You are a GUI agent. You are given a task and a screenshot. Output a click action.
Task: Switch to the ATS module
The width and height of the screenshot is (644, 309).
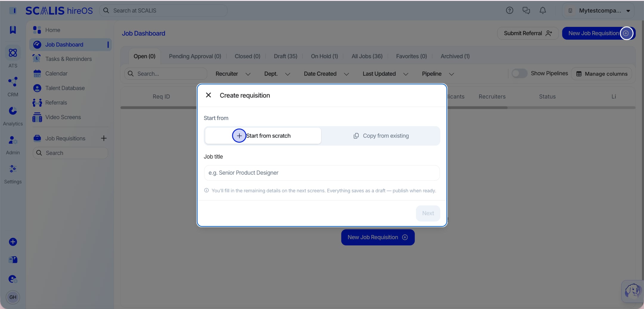click(13, 57)
